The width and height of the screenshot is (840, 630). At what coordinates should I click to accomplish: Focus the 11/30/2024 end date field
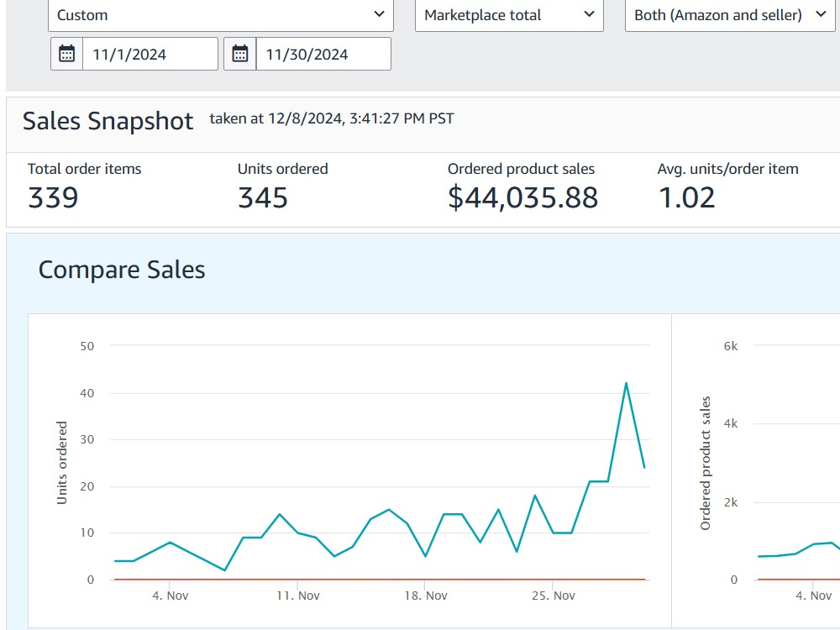[323, 54]
